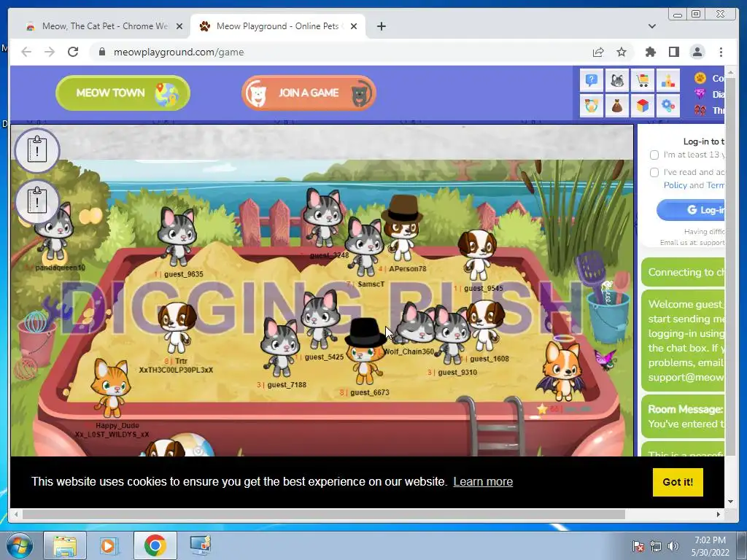Open the Windows Start menu

(x=20, y=545)
